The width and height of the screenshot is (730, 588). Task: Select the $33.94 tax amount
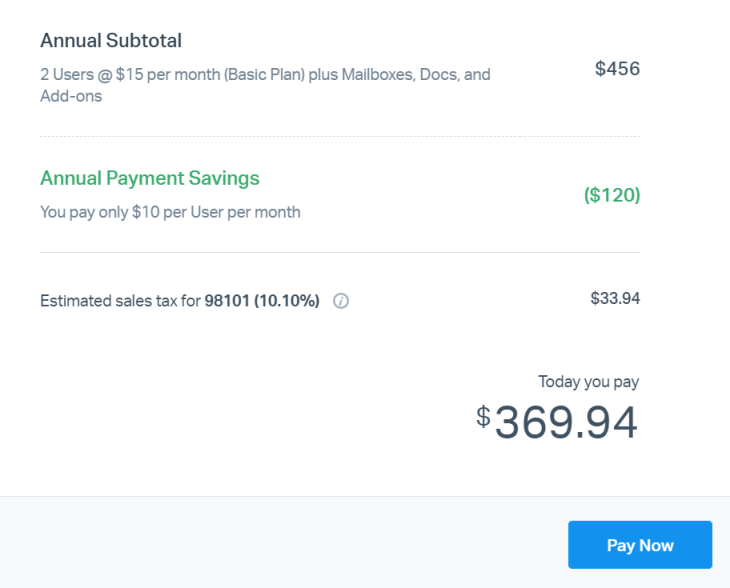pos(615,298)
